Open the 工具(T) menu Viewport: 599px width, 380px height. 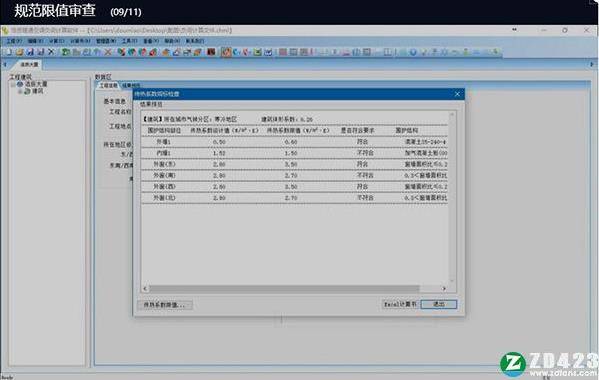pyautogui.click(x=130, y=41)
